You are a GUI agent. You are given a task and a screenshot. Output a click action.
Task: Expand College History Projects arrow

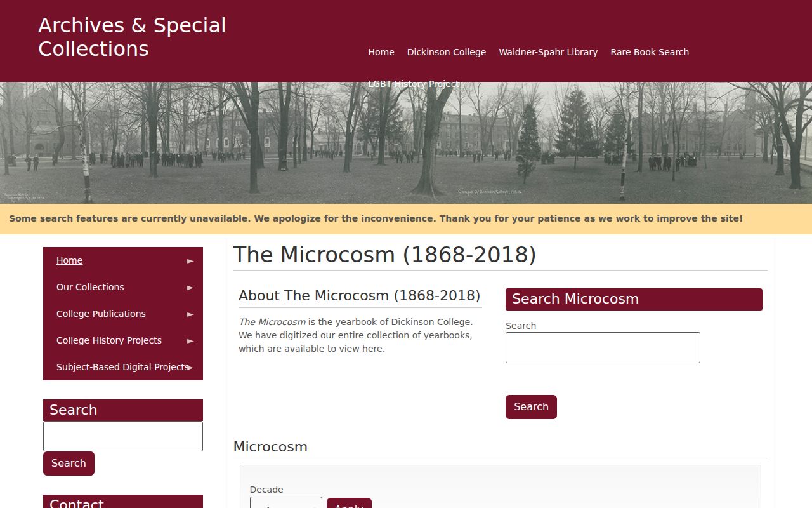click(190, 341)
